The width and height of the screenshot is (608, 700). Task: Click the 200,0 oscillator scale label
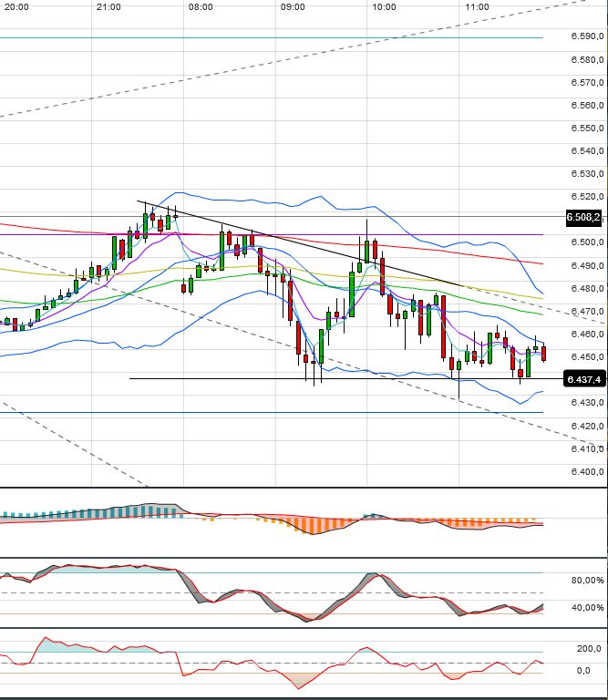[589, 649]
